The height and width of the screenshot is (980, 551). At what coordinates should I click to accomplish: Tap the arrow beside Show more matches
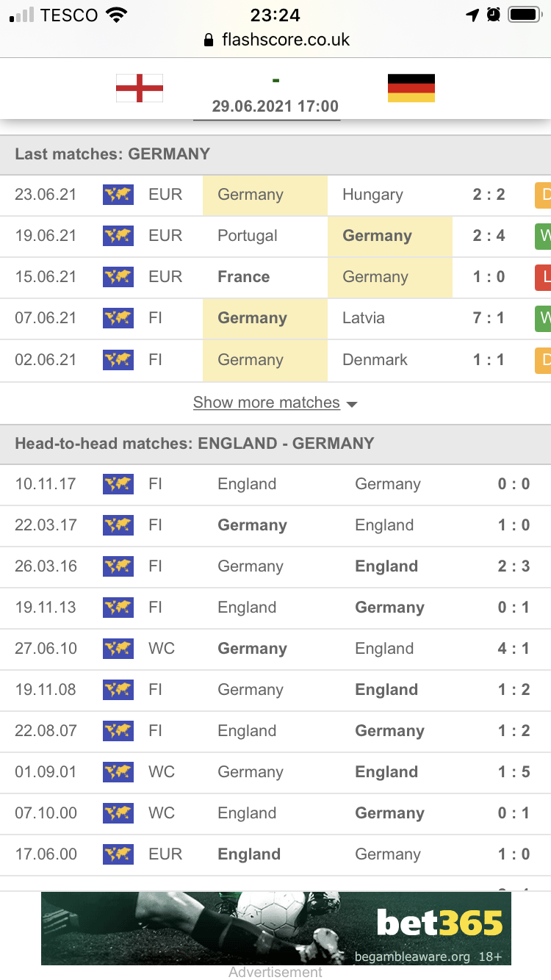[x=351, y=404]
